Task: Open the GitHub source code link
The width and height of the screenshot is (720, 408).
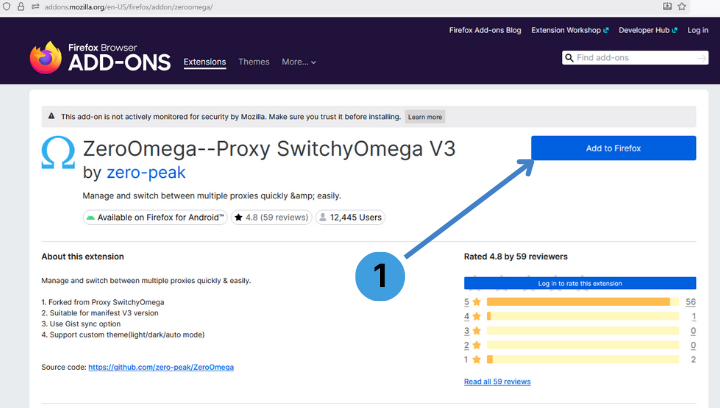Action: point(161,367)
